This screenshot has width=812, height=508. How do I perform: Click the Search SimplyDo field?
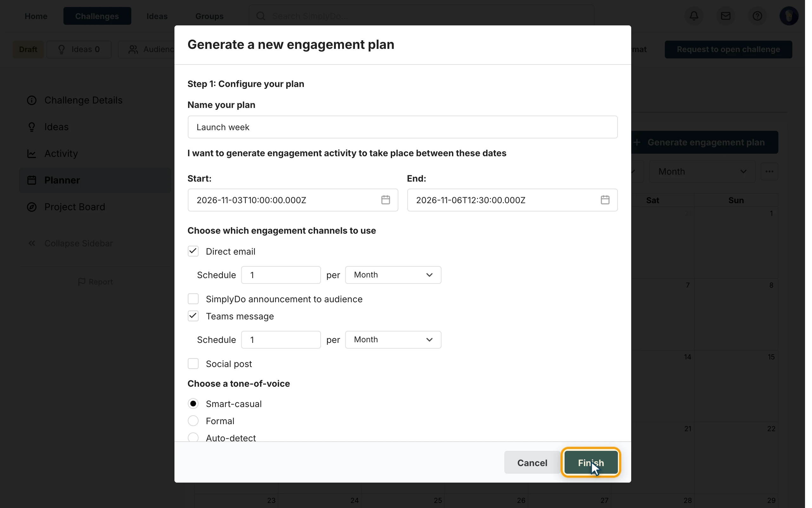[x=421, y=16]
